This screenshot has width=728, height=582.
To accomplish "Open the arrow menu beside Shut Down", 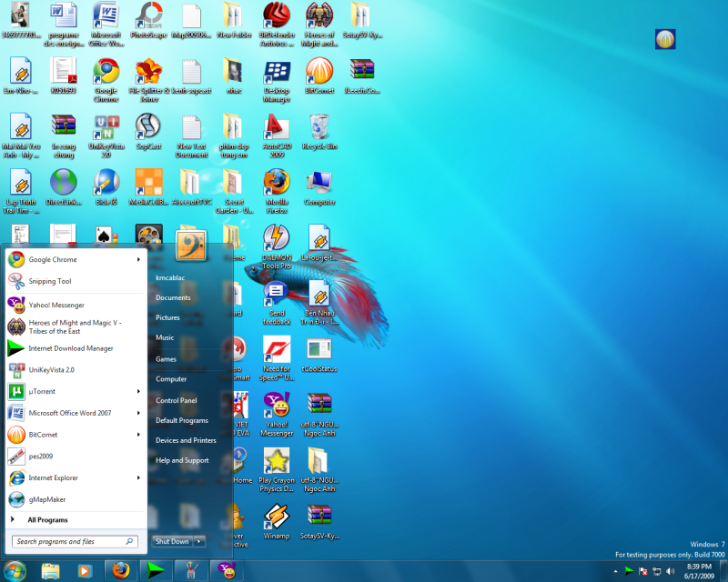I will tap(200, 542).
